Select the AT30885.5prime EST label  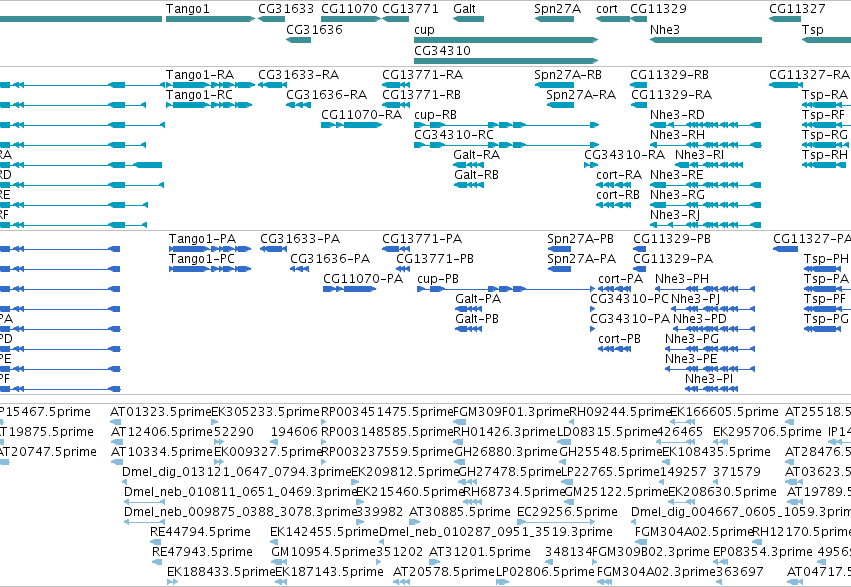(x=460, y=512)
